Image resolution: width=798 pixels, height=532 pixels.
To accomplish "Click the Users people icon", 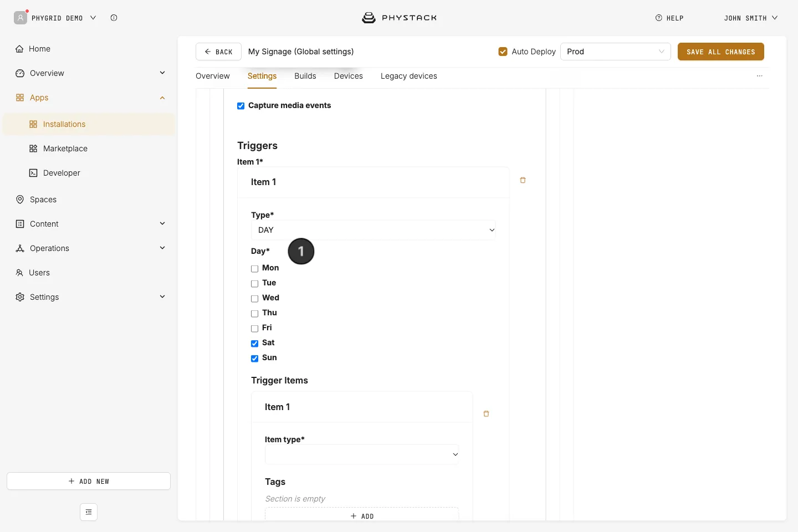I will click(x=19, y=273).
